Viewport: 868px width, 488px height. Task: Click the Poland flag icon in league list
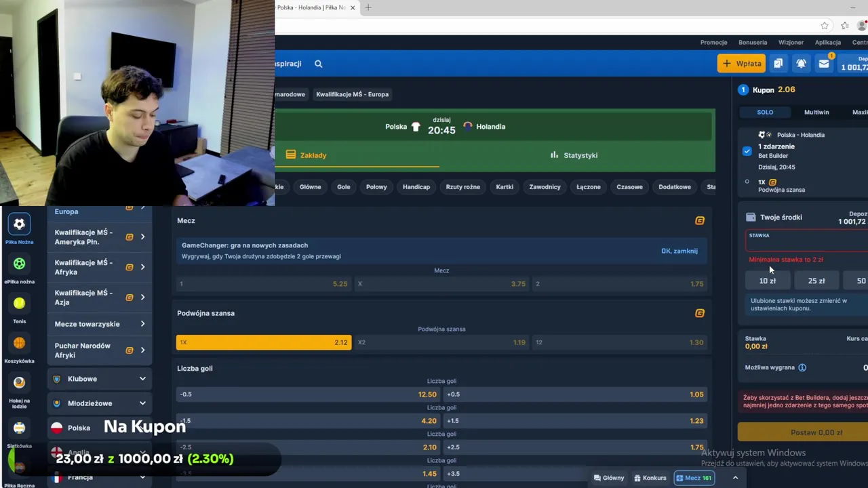(57, 428)
